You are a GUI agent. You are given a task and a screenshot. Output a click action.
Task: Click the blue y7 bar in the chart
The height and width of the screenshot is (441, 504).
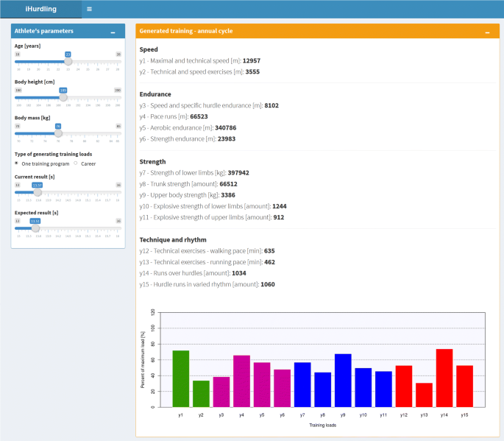[x=302, y=385]
